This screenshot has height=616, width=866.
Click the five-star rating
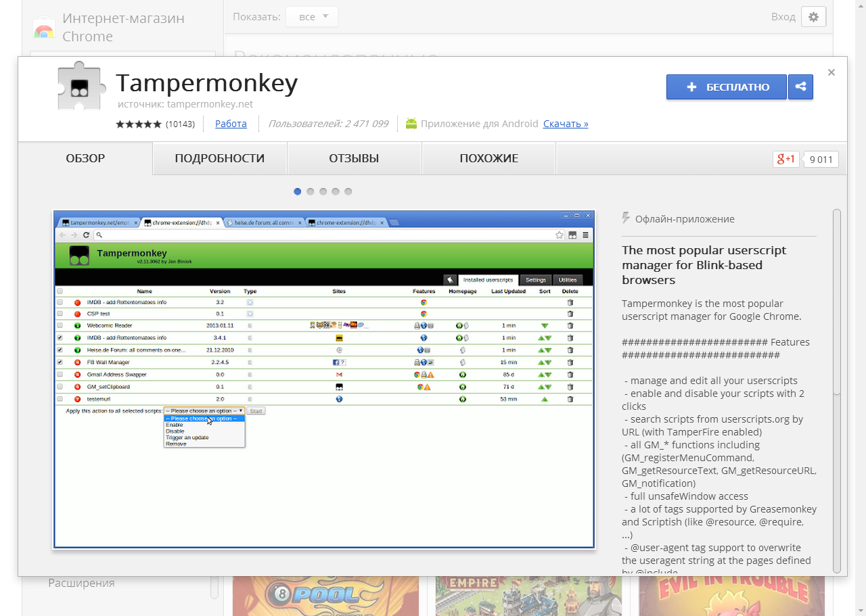click(x=139, y=124)
